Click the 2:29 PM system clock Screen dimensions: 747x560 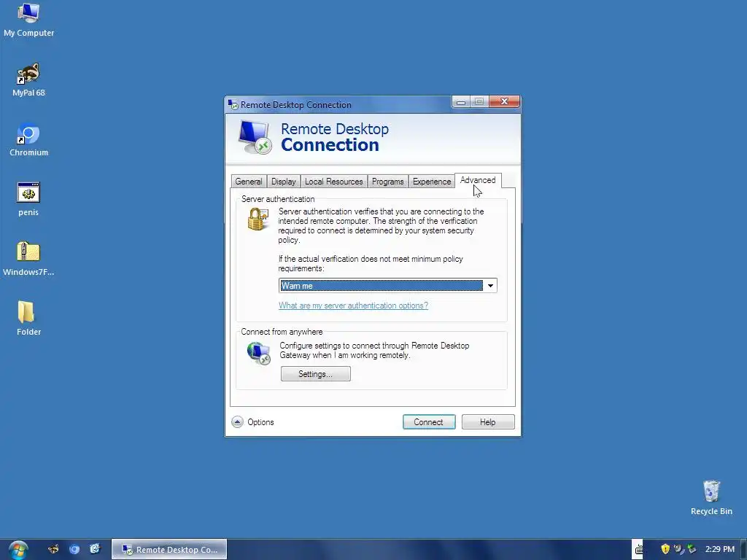click(x=720, y=549)
